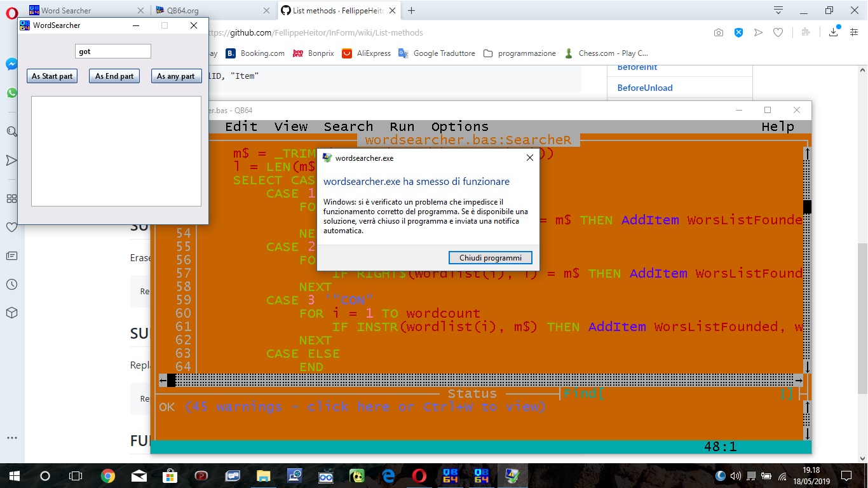Open the Opera sidebar flow arrow icon
Image resolution: width=868 pixels, height=488 pixels.
coord(11,160)
